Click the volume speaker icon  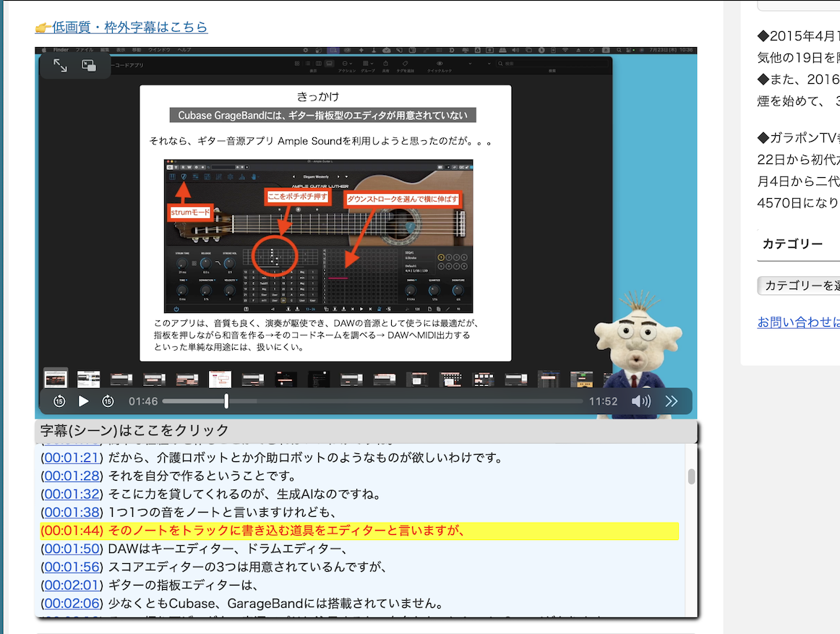640,401
